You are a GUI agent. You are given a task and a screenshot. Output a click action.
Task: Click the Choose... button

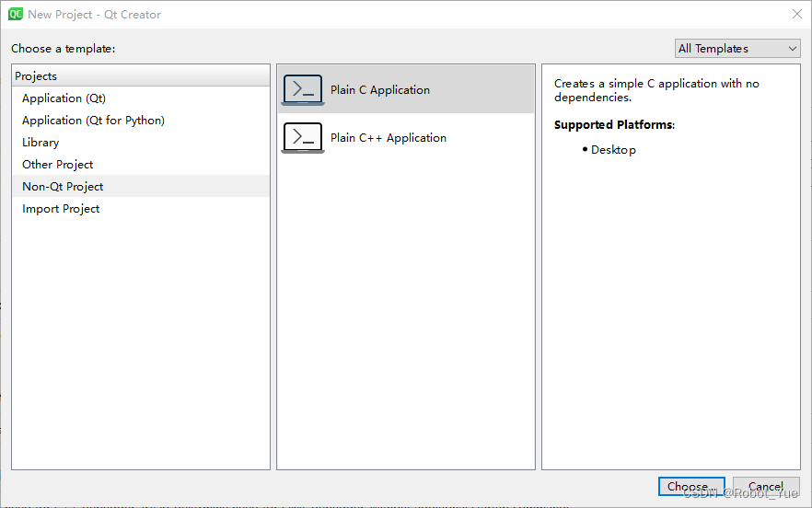pos(691,486)
